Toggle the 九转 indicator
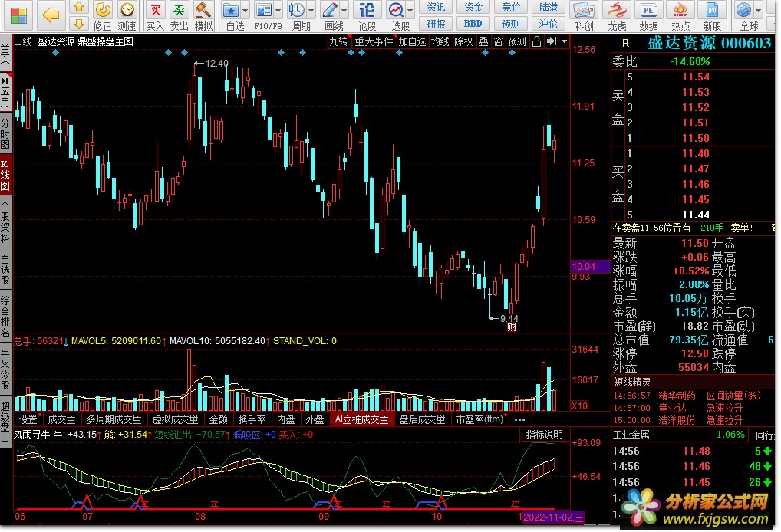The height and width of the screenshot is (532, 781). pyautogui.click(x=338, y=42)
